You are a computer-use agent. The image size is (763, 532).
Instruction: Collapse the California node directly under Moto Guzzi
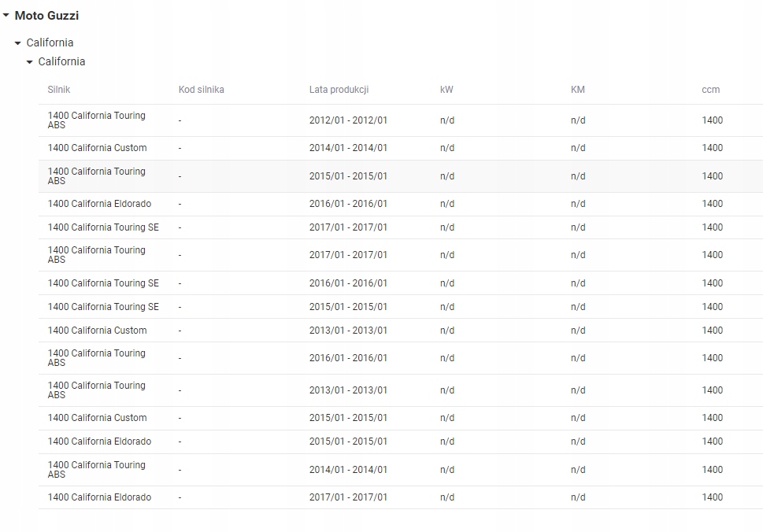(x=18, y=43)
